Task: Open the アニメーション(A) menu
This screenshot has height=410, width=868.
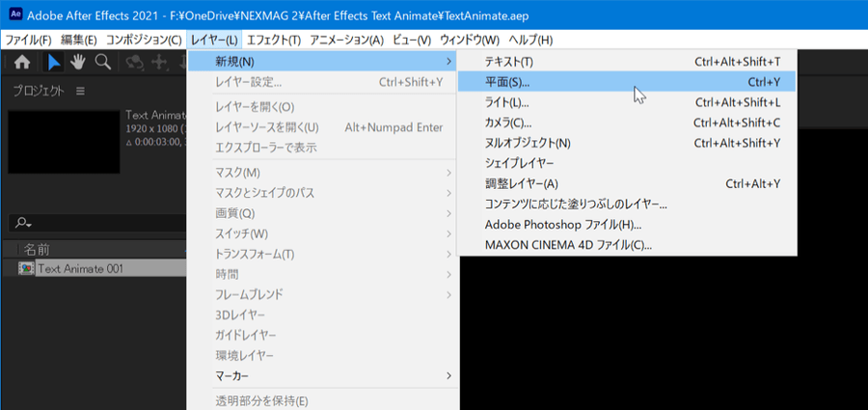Action: pyautogui.click(x=346, y=40)
